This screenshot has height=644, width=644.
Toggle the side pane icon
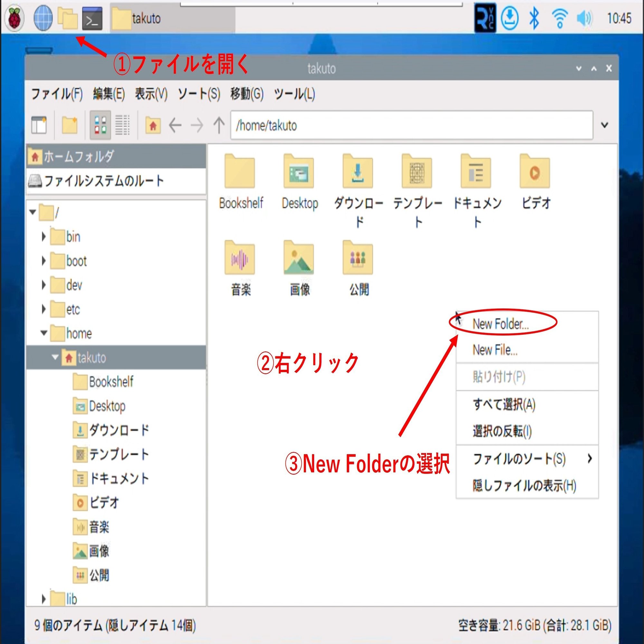click(39, 125)
